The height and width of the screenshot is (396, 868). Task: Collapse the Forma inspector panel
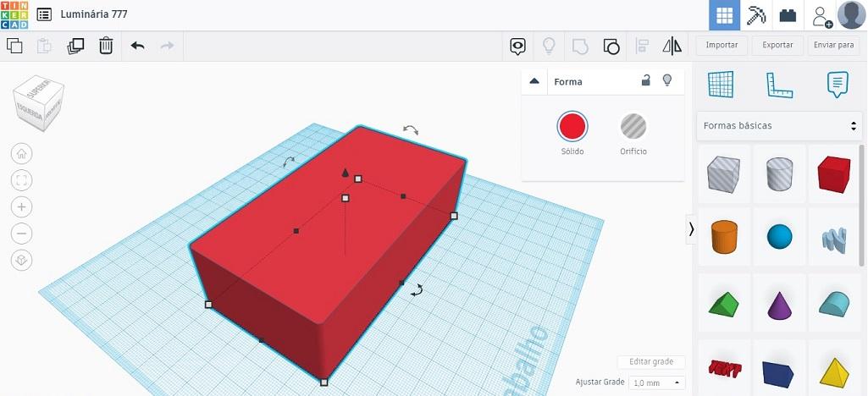click(x=534, y=80)
